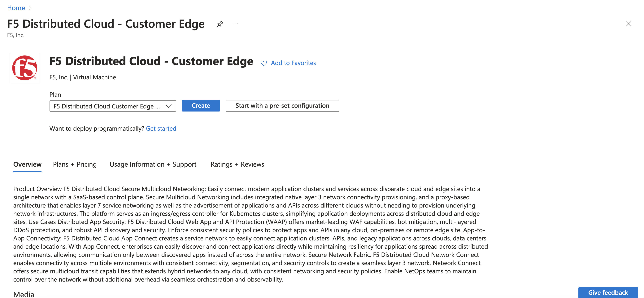View the Ratings + Reviews tab
This screenshot has height=298, width=644.
[237, 164]
